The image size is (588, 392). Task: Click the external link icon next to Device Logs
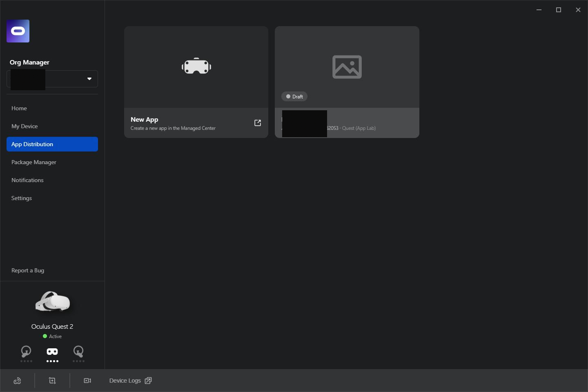[148, 381]
